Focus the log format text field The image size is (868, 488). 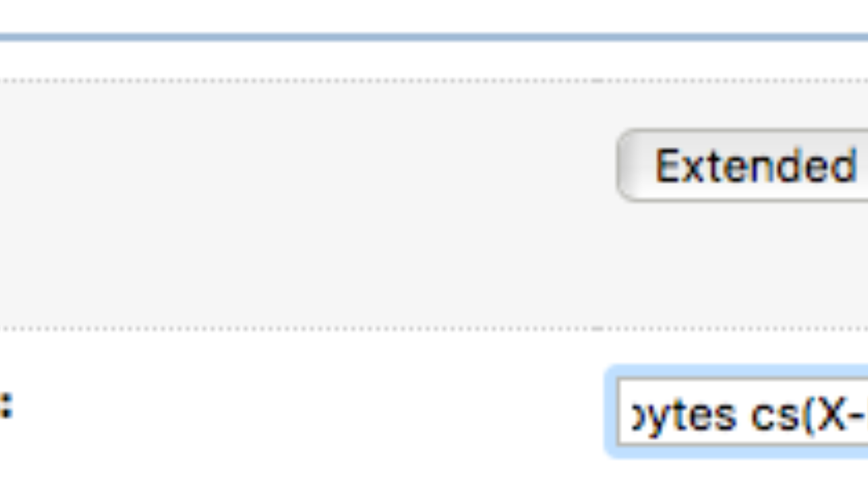click(x=743, y=412)
